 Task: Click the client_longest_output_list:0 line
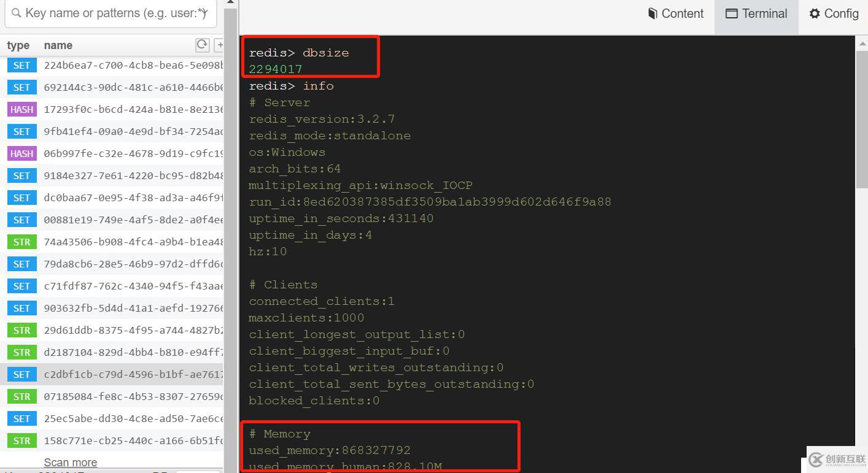pos(357,334)
